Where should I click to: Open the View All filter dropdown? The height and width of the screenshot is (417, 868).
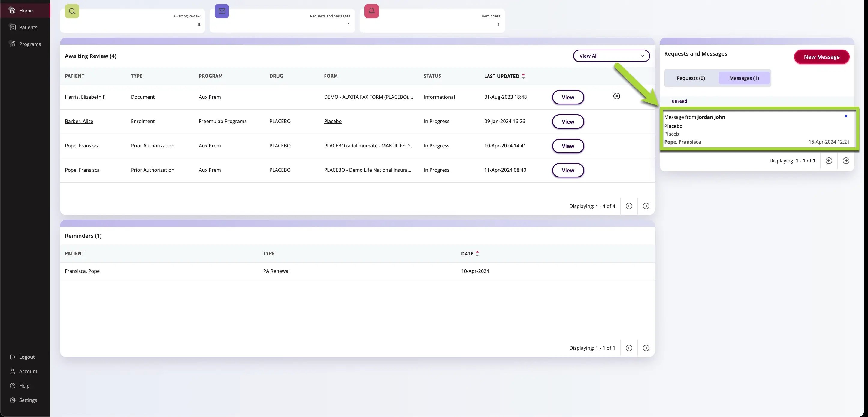(x=611, y=56)
